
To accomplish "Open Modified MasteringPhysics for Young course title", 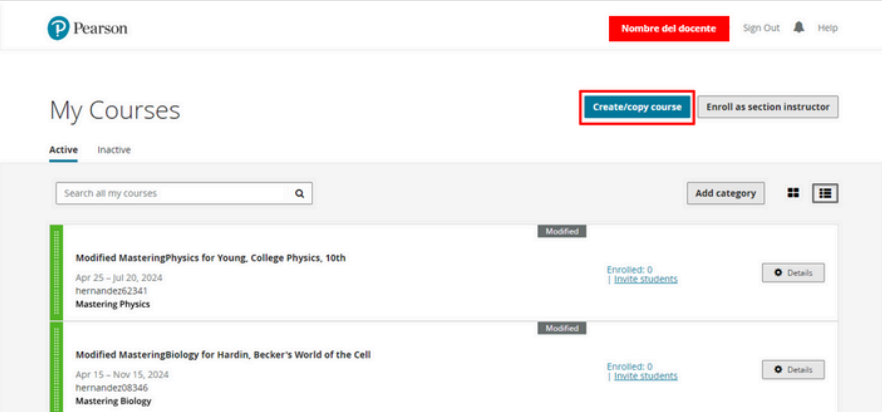I will click(211, 258).
